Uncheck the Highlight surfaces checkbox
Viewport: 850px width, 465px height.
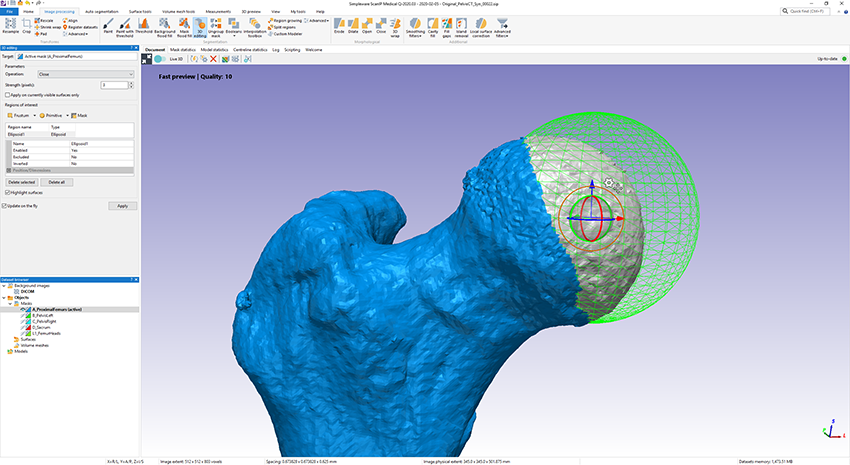[5, 192]
